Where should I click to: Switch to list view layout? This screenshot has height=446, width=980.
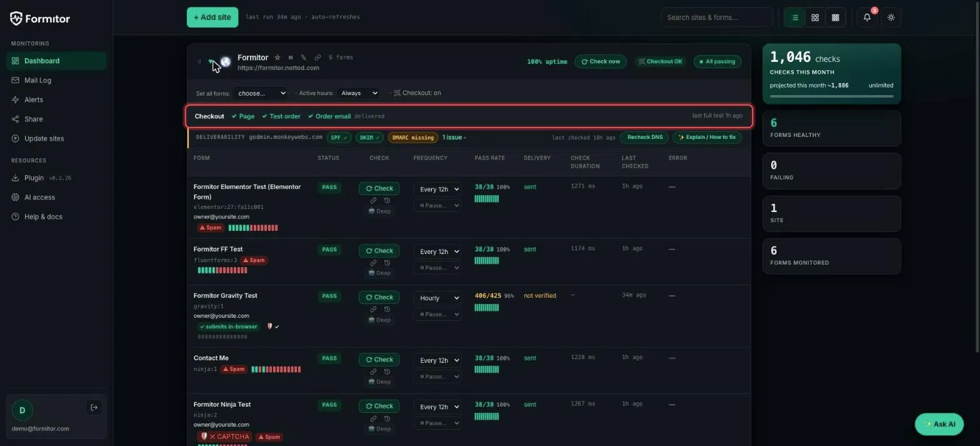[x=795, y=18]
